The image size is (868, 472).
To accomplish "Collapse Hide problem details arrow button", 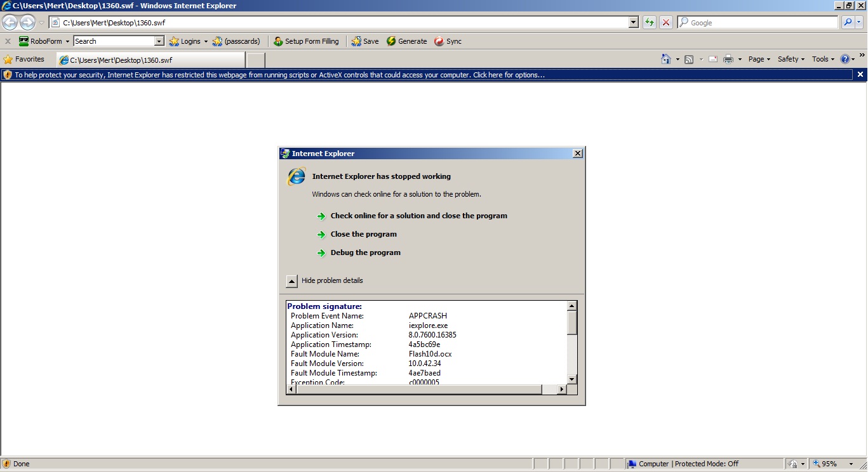I will click(x=291, y=281).
